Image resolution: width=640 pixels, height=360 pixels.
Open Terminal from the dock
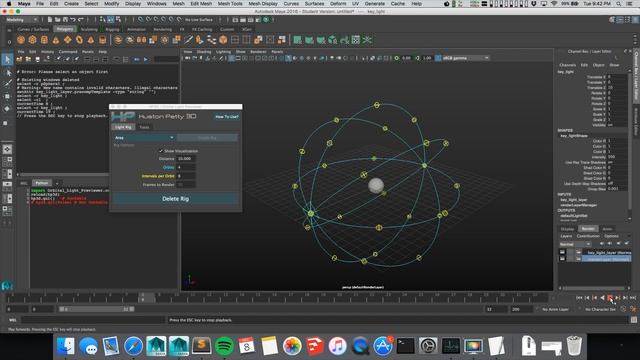tap(405, 346)
